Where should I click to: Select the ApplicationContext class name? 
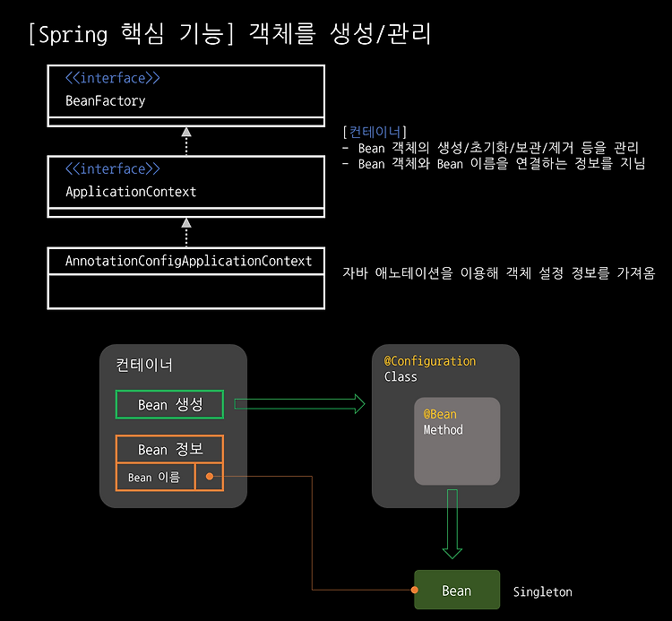click(x=131, y=192)
